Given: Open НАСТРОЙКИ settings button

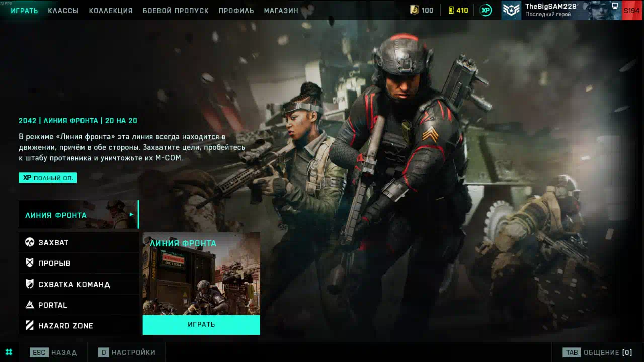Looking at the screenshot, I should pos(127,352).
